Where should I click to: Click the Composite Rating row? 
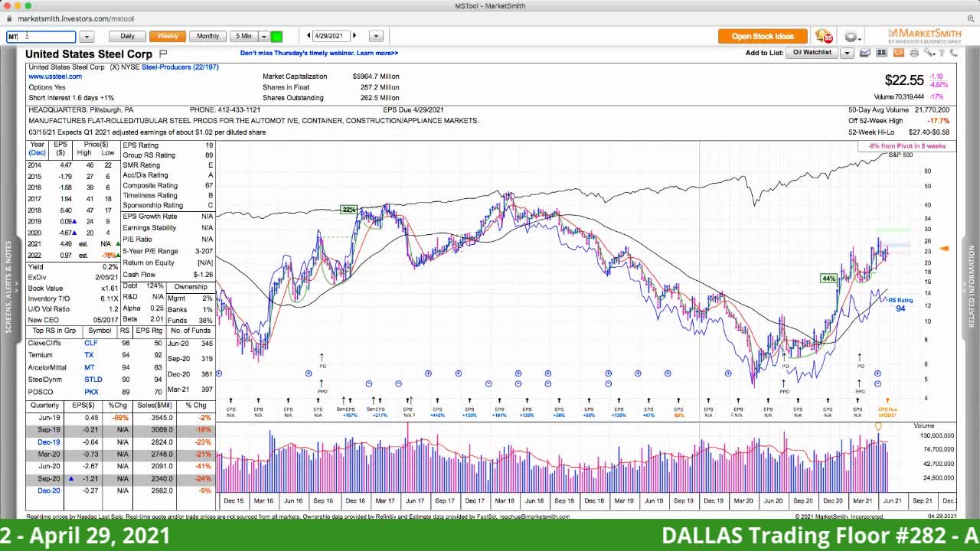pyautogui.click(x=168, y=185)
